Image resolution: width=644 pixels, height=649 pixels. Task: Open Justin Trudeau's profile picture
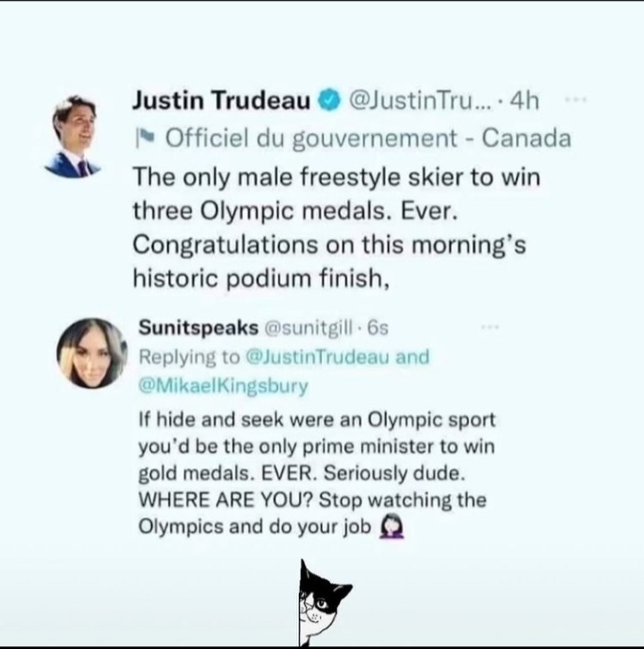tap(72, 136)
